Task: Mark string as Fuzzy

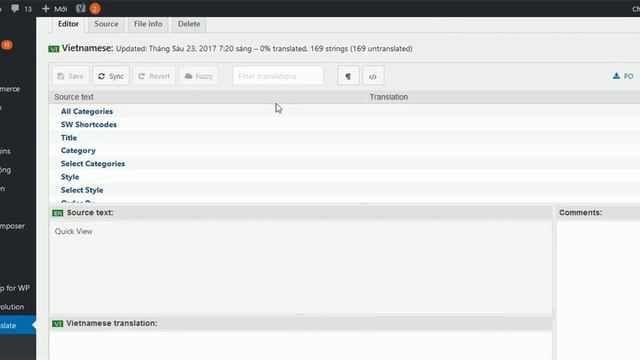Action: click(199, 76)
